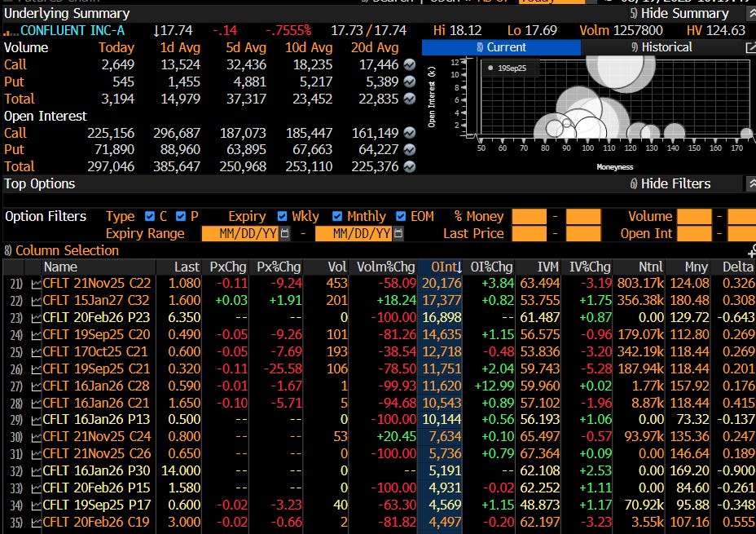Open calendar picker for Expiry Range start
This screenshot has width=756, height=534.
[x=285, y=233]
